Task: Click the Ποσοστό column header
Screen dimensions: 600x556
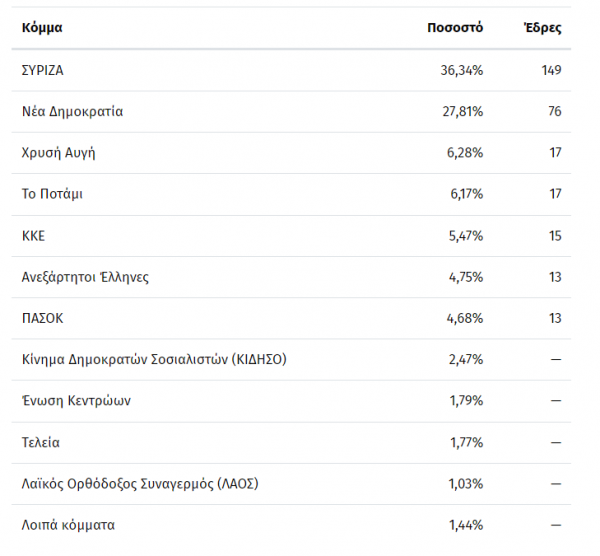Action: tap(455, 28)
